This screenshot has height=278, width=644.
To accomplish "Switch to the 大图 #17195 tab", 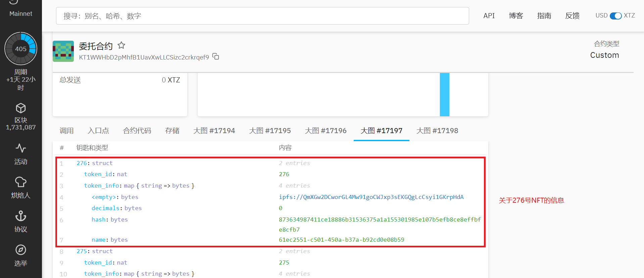I will (x=270, y=131).
